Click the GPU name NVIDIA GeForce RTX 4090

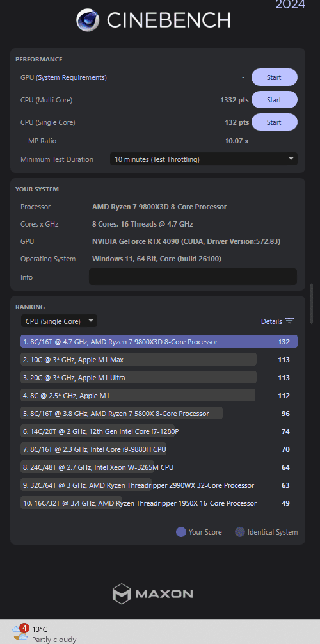pos(186,241)
